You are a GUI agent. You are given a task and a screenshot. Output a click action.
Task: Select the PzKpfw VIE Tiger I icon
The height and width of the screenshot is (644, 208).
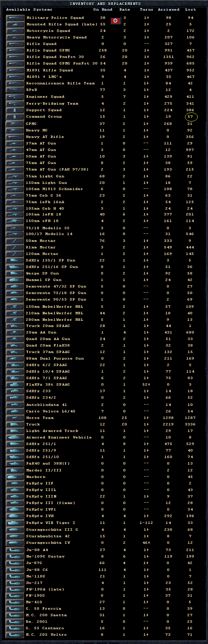(x=15, y=523)
